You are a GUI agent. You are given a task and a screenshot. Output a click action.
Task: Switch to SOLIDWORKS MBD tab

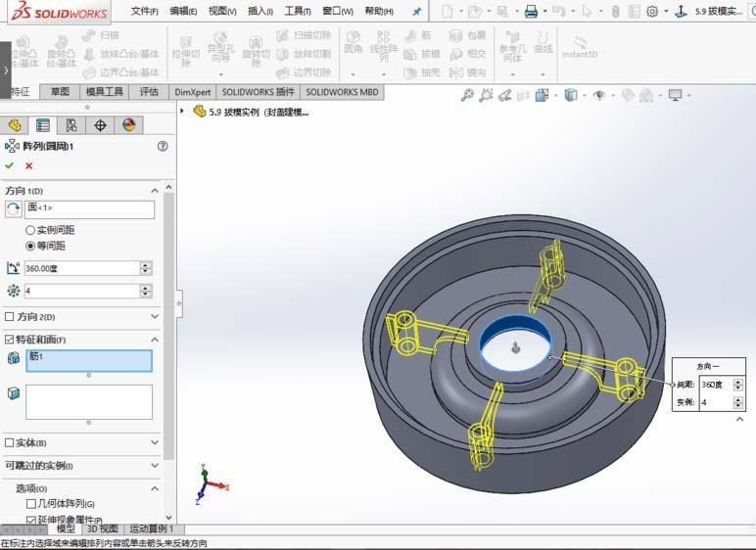coord(342,92)
